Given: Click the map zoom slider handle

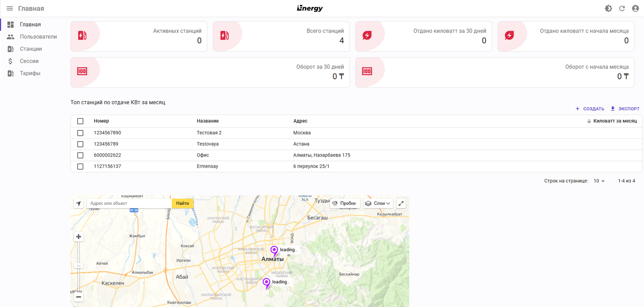Looking at the screenshot, I should (x=78, y=266).
